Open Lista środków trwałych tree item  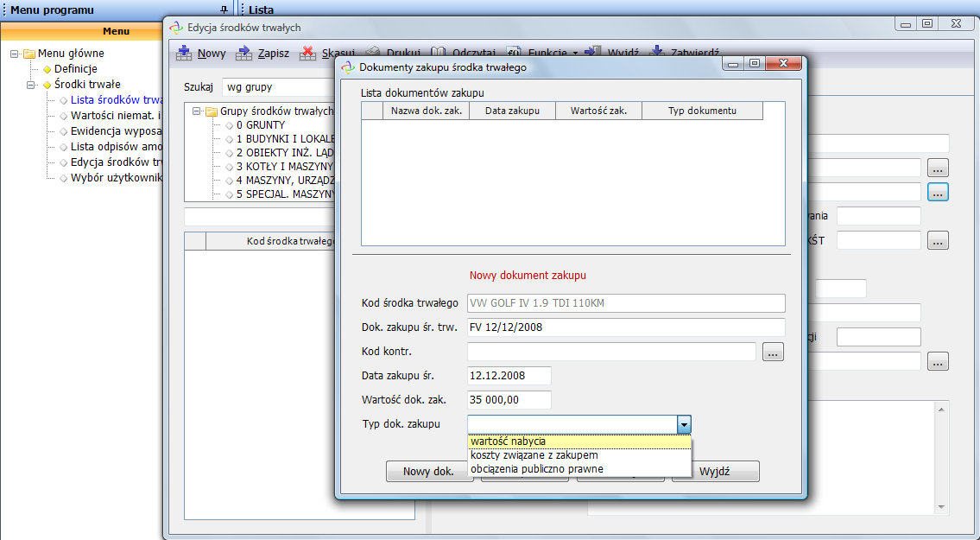pyautogui.click(x=117, y=100)
